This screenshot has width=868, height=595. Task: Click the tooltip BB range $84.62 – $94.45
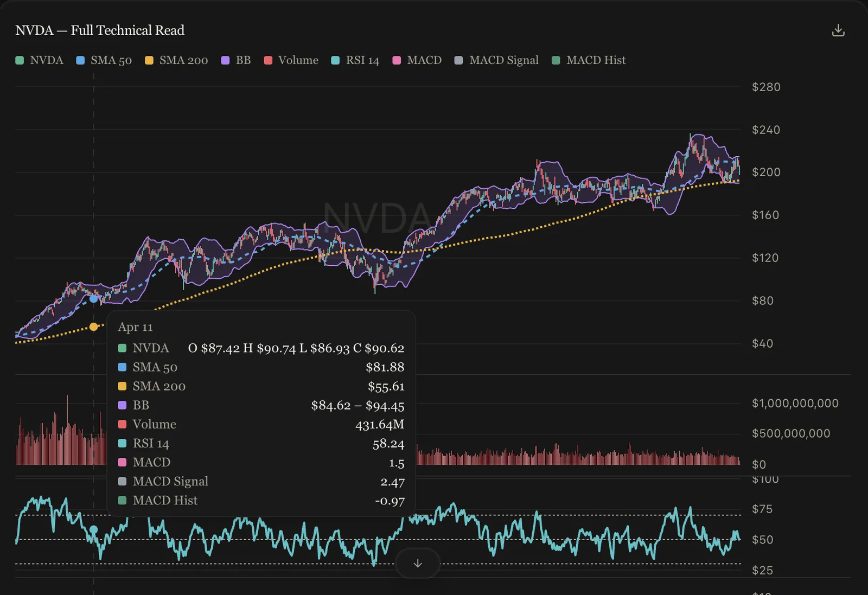[358, 405]
